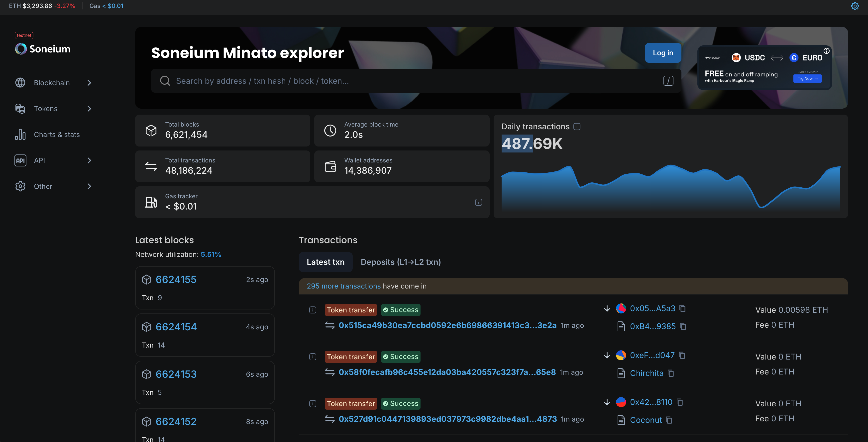Click the Log in button
The image size is (868, 442).
pos(662,53)
